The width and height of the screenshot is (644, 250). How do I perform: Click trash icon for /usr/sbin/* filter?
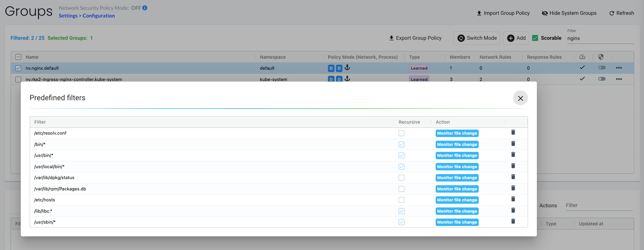pyautogui.click(x=513, y=221)
